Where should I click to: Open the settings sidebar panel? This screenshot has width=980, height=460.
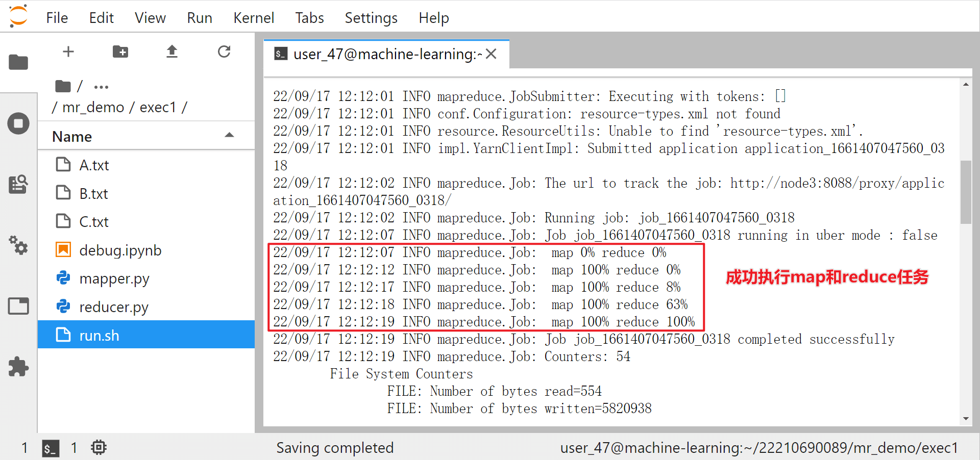(x=18, y=246)
